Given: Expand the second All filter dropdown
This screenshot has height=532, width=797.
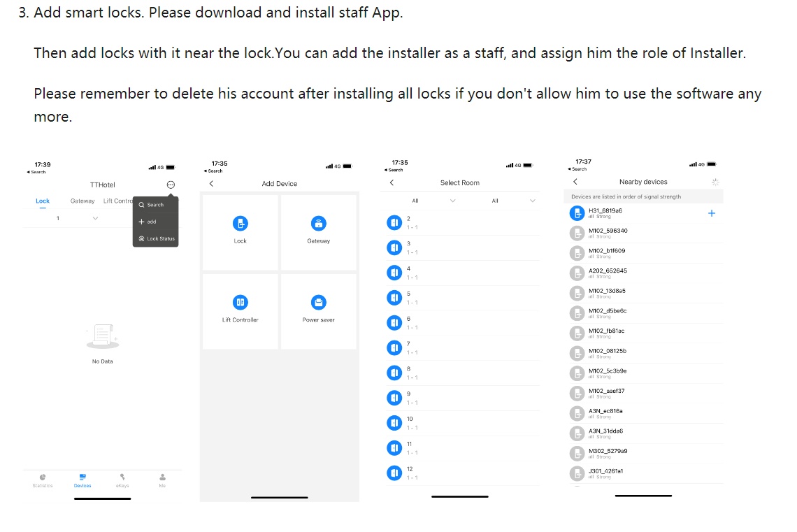Looking at the screenshot, I should [532, 201].
